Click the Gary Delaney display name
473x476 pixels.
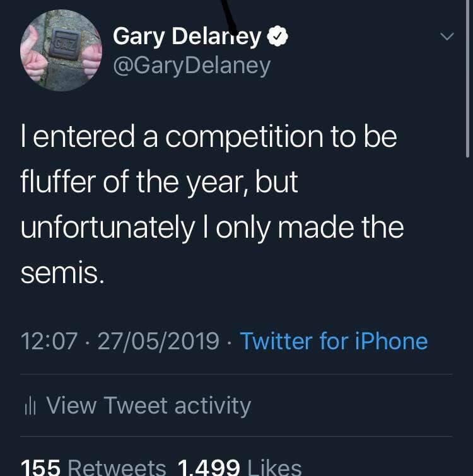tap(187, 37)
